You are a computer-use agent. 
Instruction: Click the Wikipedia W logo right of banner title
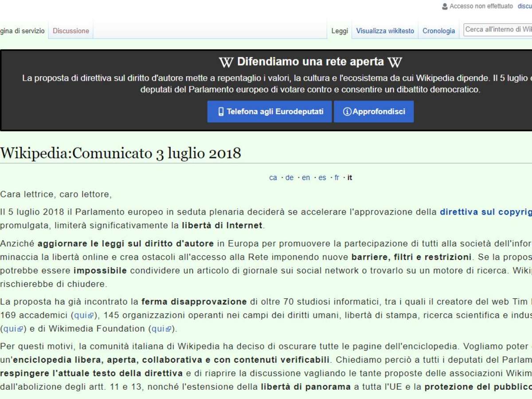pos(395,62)
